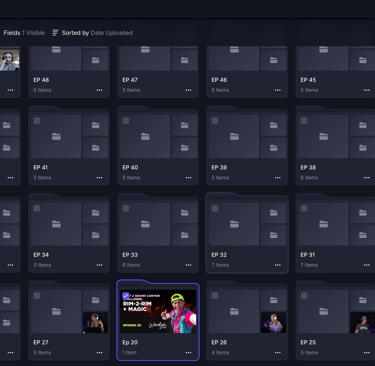
Task: Click the EP 34 large folder icon
Action: (56, 224)
